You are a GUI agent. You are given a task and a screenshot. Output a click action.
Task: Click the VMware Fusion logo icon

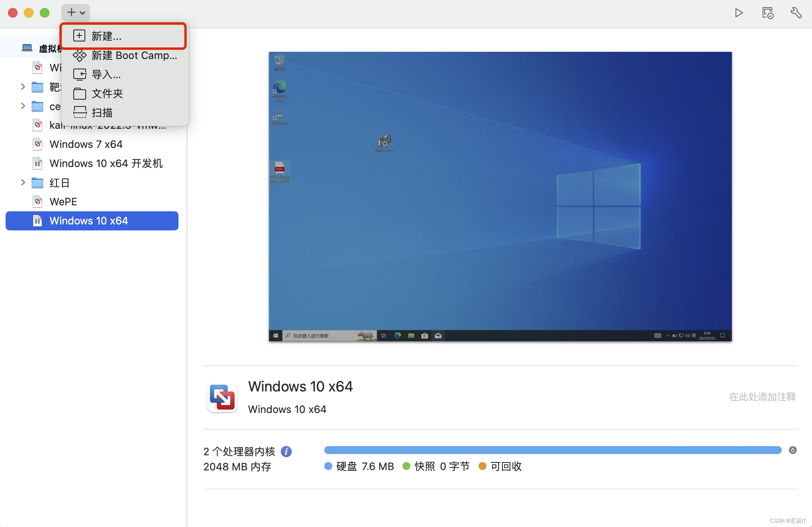[x=222, y=397]
